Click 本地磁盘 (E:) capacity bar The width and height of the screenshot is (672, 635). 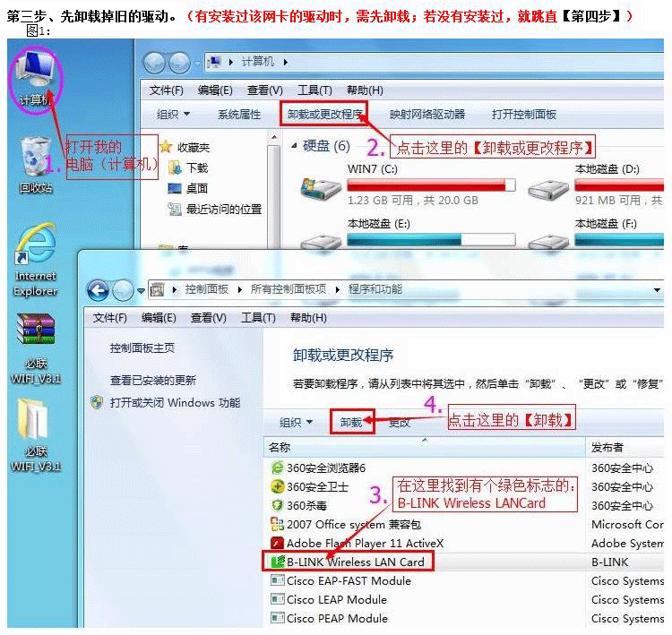click(431, 239)
